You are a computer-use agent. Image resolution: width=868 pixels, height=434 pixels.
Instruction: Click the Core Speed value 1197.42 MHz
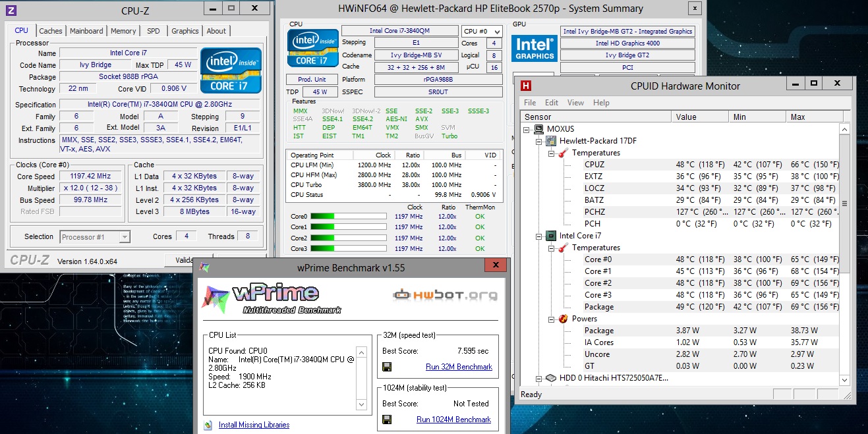(92, 176)
